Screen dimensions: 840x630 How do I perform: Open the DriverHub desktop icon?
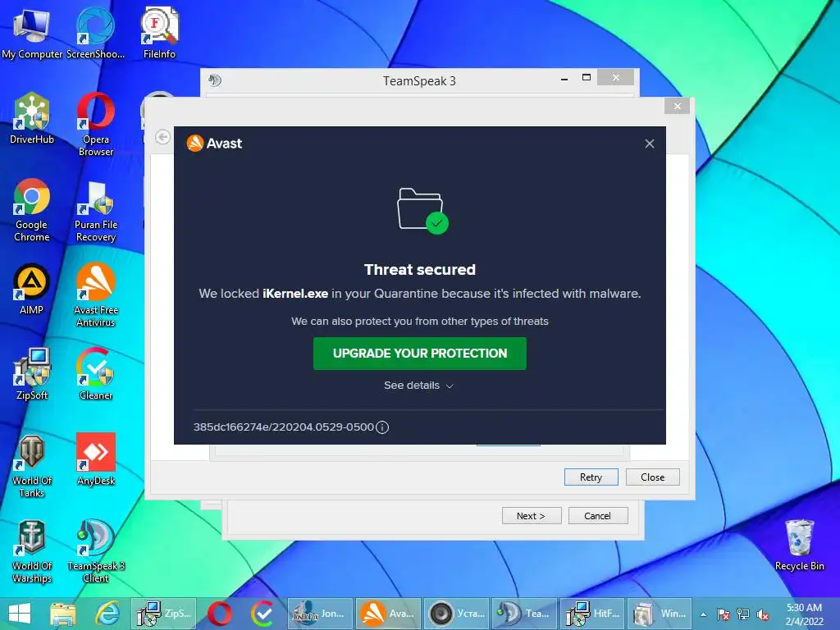[x=32, y=118]
